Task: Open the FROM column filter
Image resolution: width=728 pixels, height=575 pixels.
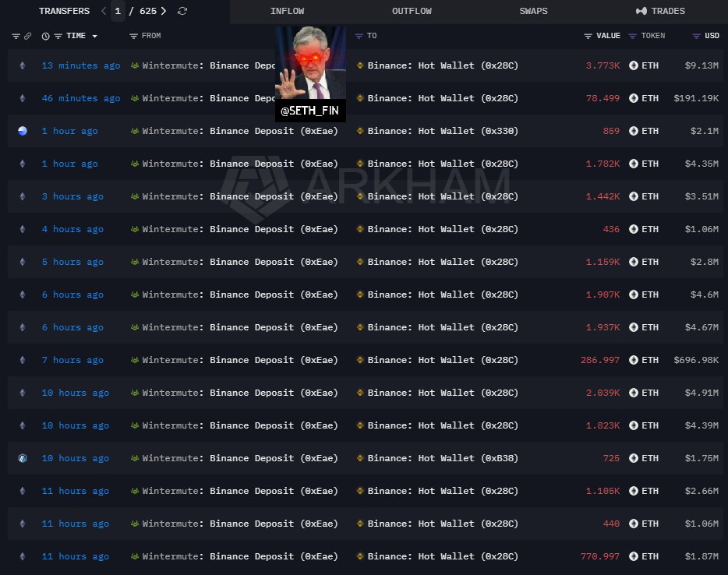Action: (x=134, y=36)
